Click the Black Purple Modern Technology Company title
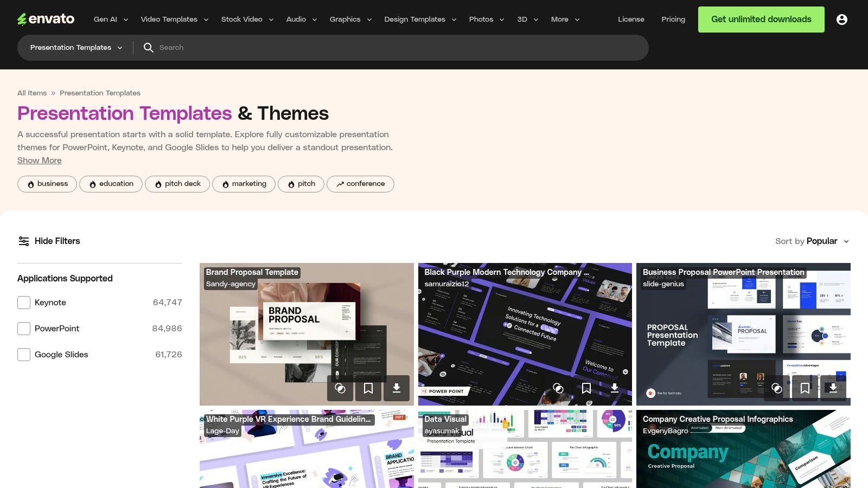The image size is (868, 488). (x=506, y=272)
